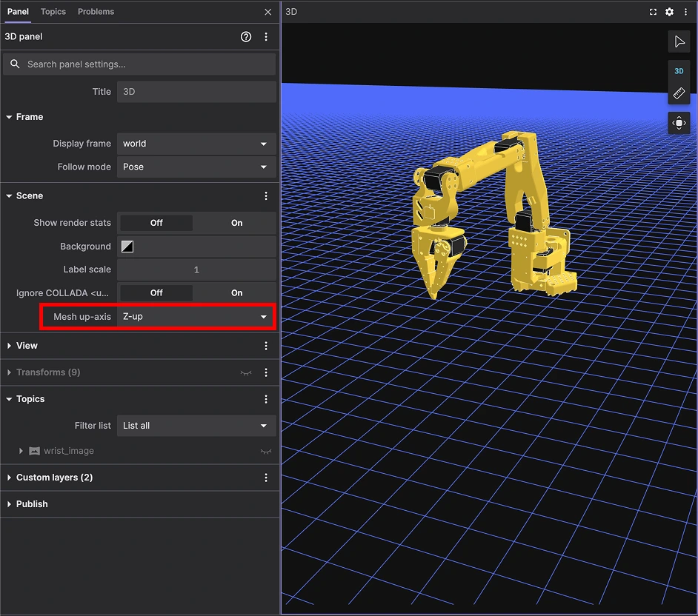The height and width of the screenshot is (616, 698).
Task: Expand Custom layers (2) section
Action: click(54, 478)
